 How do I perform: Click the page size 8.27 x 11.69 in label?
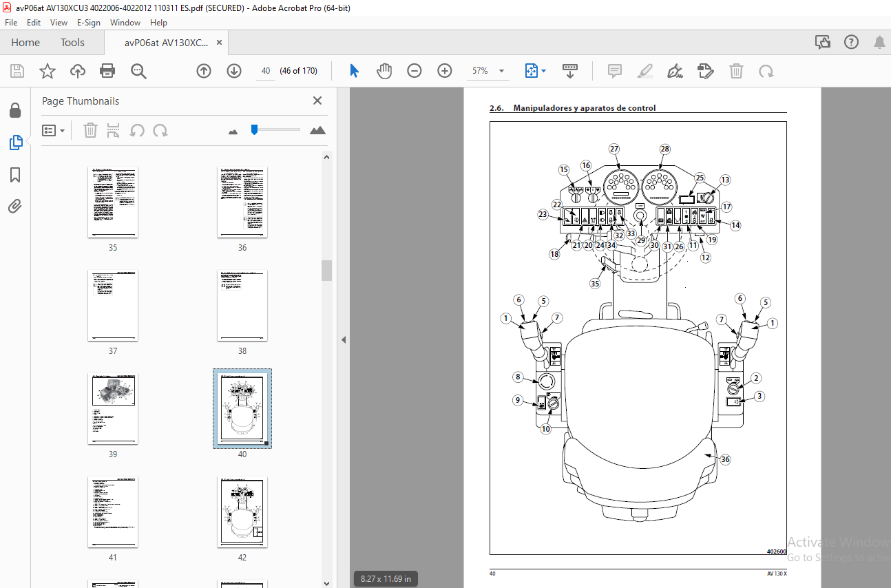point(386,579)
